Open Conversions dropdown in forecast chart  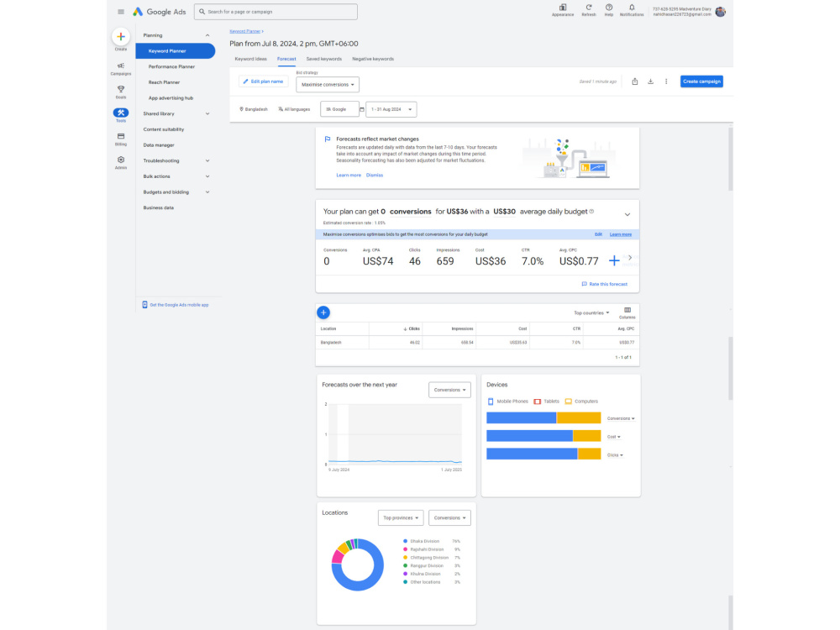[449, 390]
